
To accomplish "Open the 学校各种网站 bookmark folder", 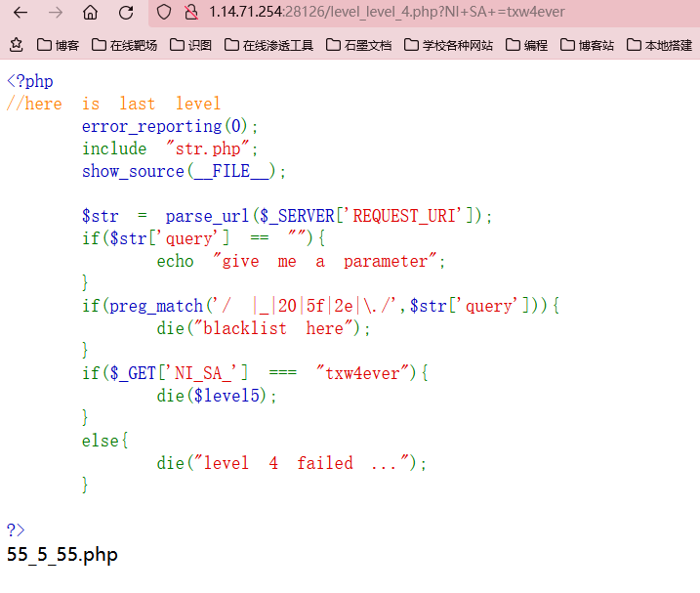I will point(449,45).
